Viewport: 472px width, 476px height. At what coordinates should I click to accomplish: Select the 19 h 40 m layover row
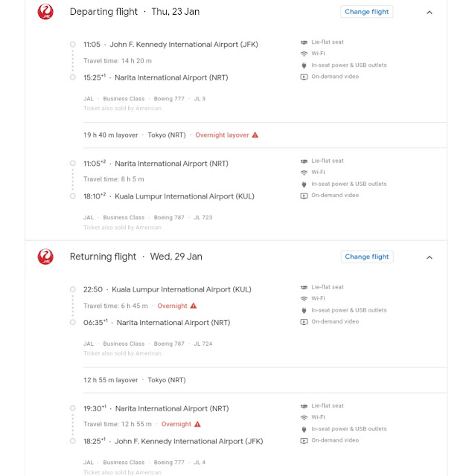coord(265,135)
